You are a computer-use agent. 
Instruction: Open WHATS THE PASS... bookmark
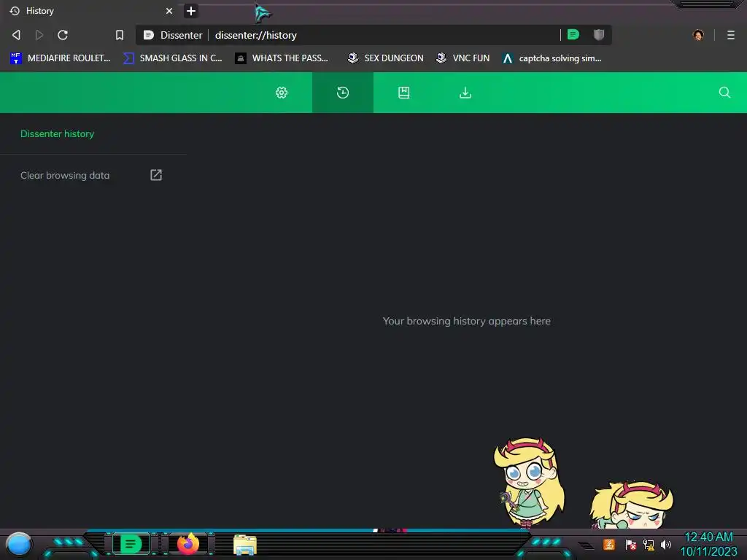pos(282,58)
